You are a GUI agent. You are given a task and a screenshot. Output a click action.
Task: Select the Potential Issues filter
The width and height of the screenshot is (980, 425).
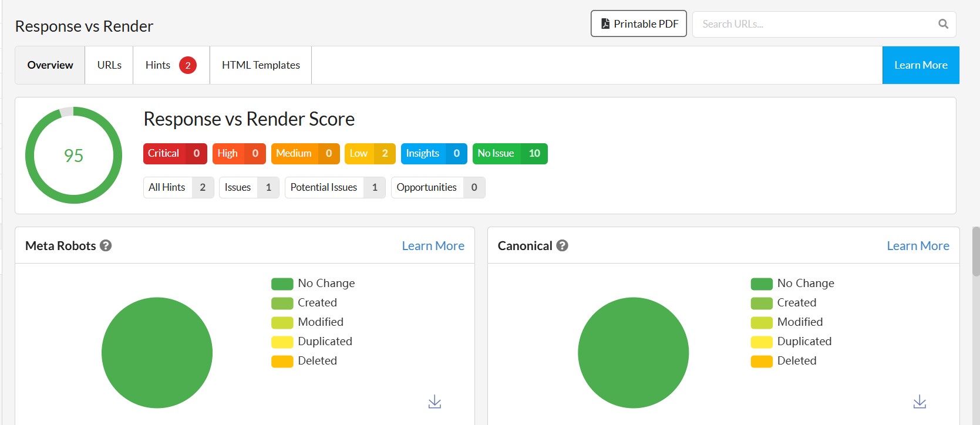(x=335, y=187)
